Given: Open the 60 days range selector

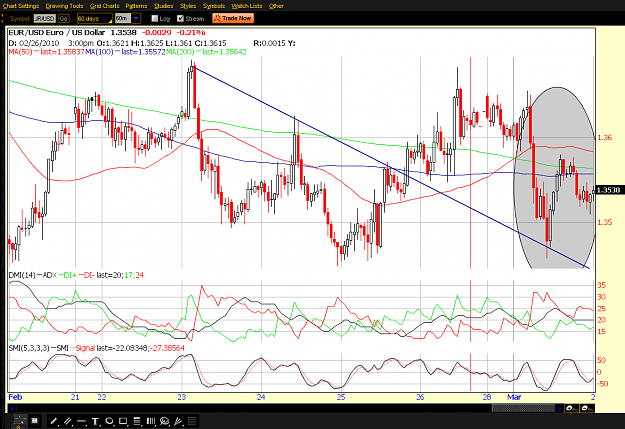Looking at the screenshot, I should (94, 18).
